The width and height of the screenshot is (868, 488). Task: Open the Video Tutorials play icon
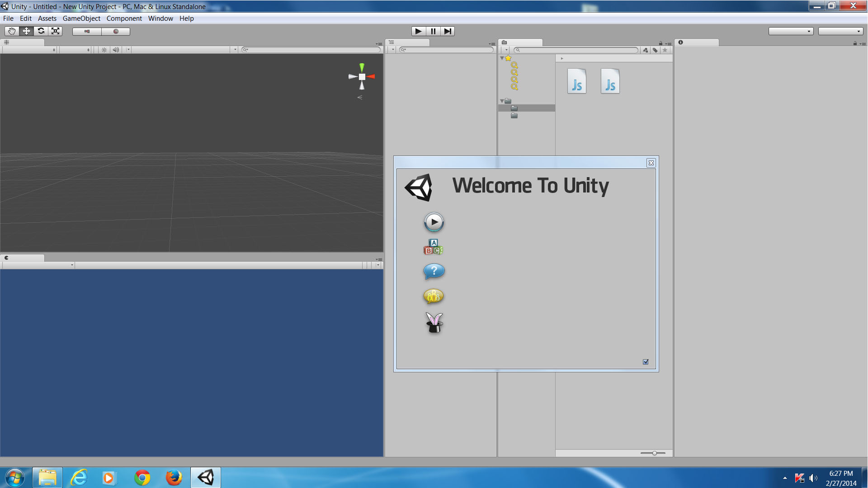(434, 222)
